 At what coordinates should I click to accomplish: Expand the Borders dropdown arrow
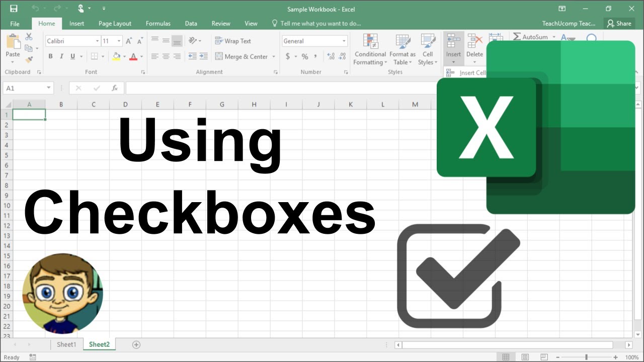click(x=103, y=56)
